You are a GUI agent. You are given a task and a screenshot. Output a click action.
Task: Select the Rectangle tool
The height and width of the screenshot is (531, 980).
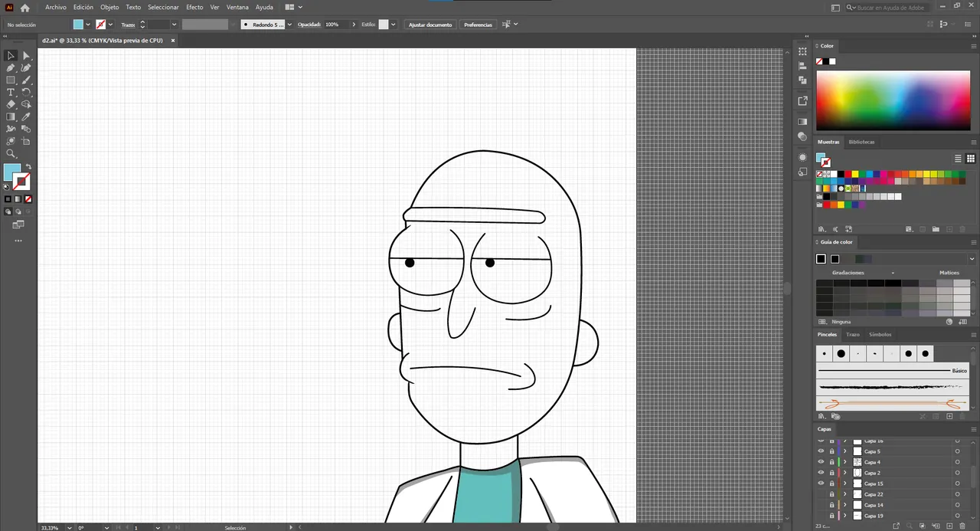(x=11, y=80)
